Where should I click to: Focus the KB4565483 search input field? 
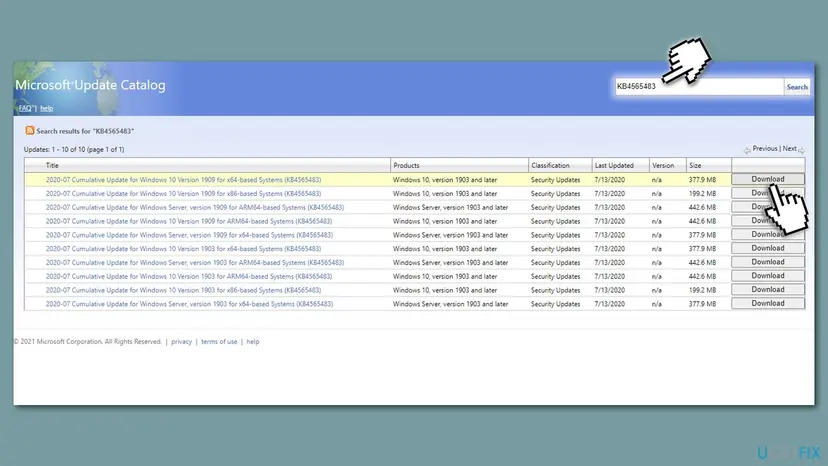(x=699, y=87)
